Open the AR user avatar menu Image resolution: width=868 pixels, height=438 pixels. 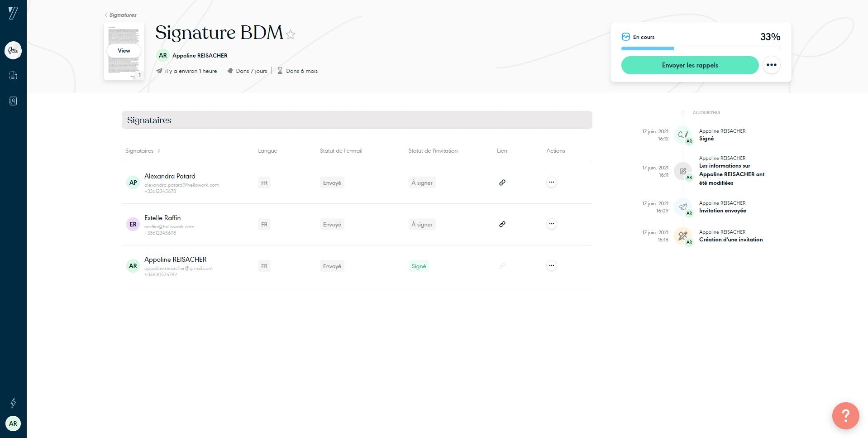pyautogui.click(x=13, y=424)
